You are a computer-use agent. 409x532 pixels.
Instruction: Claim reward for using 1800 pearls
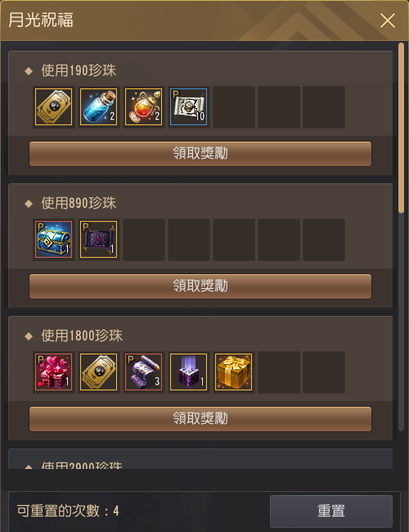(200, 419)
